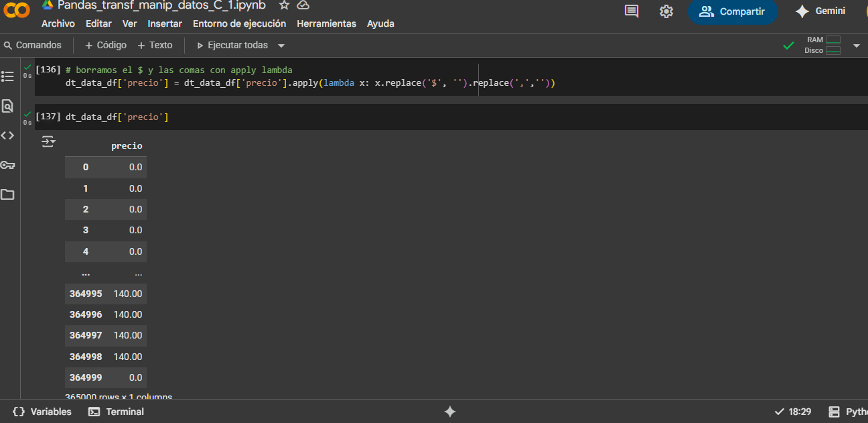Open the comments panel icon
The image size is (868, 423).
631,11
